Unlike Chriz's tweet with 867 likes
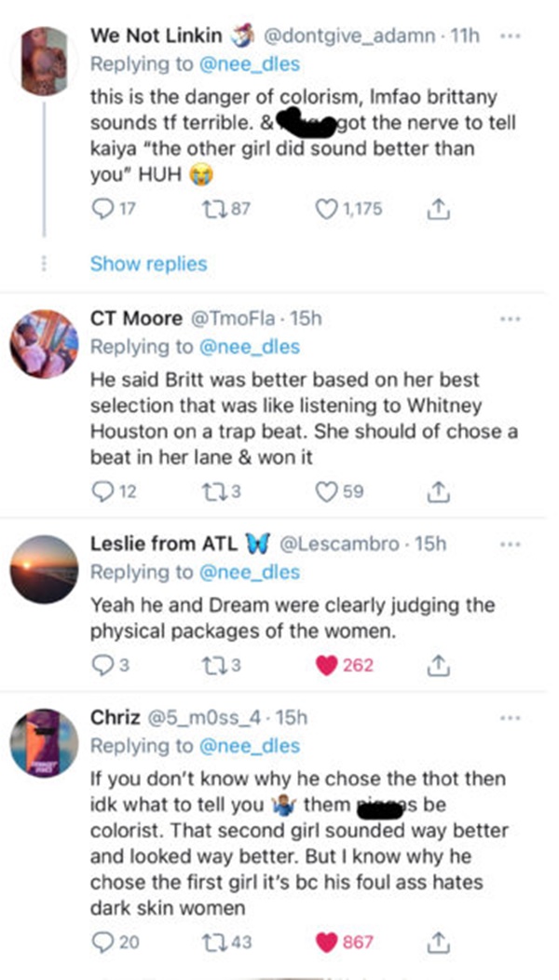Image resolution: width=559 pixels, height=980 pixels. [x=327, y=943]
